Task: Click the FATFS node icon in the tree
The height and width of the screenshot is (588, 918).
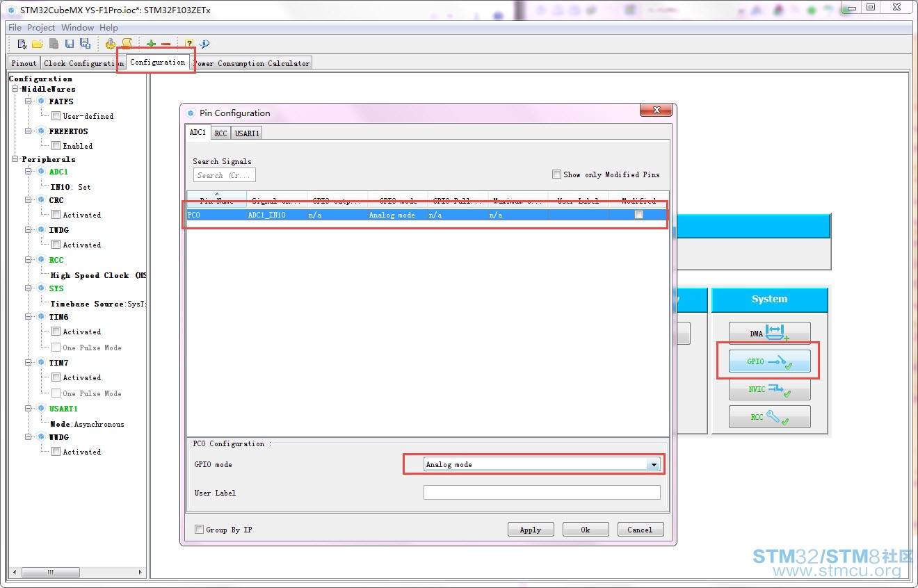Action: (41, 101)
